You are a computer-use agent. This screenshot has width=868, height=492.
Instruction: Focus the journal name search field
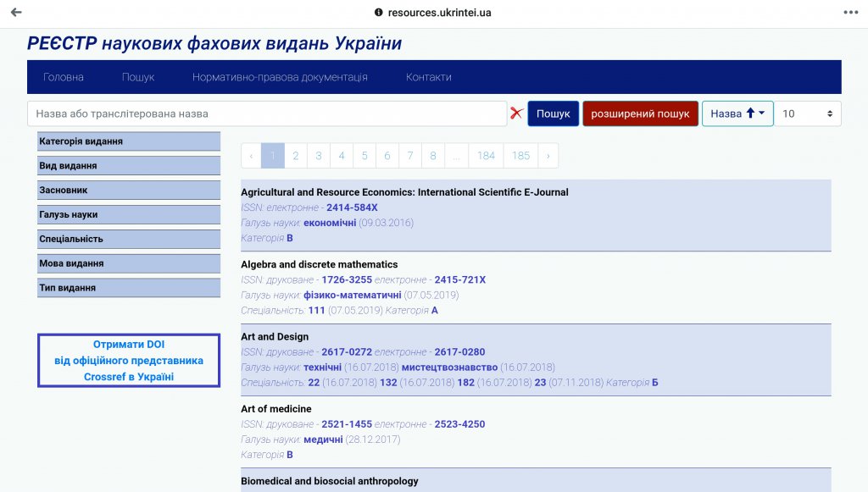coord(267,113)
